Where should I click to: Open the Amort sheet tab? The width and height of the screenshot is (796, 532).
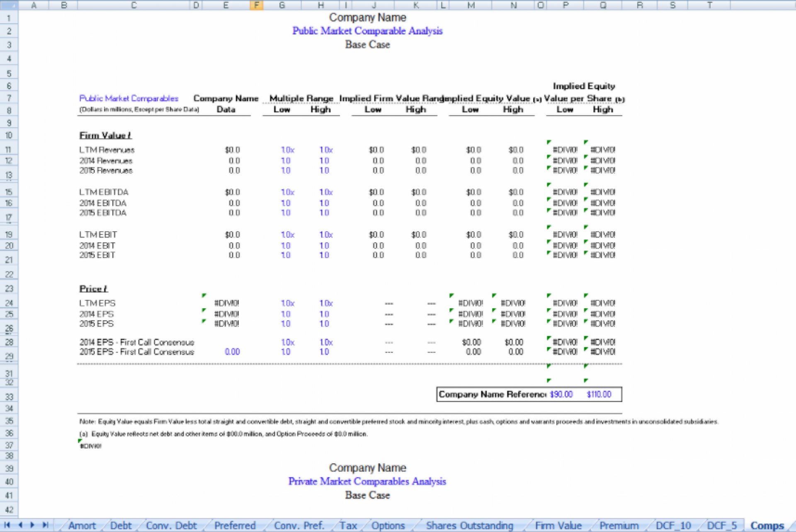[x=82, y=525]
